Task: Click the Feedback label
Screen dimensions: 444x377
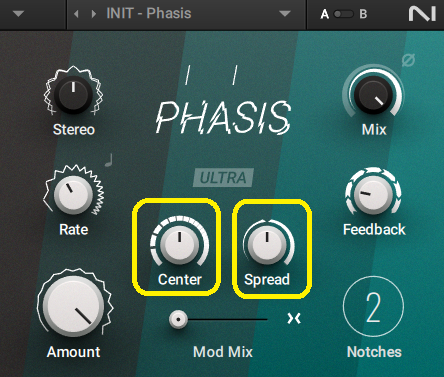Action: click(374, 230)
